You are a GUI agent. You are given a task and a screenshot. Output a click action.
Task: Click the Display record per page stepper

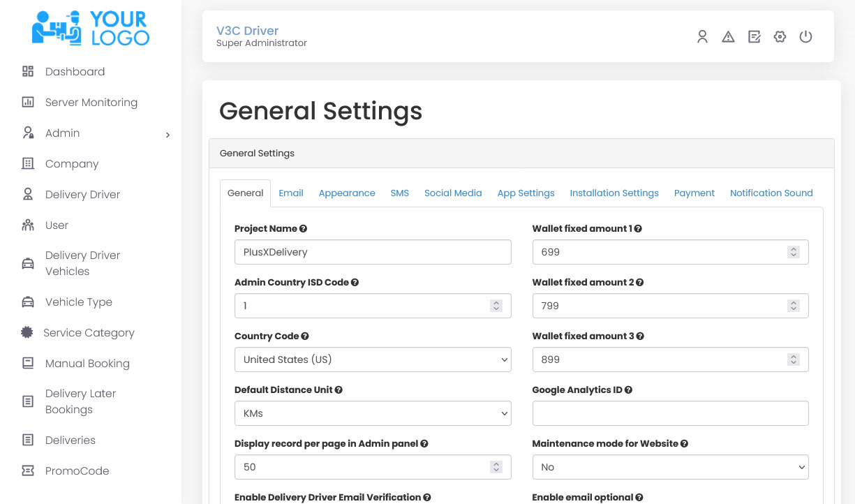[x=496, y=467]
